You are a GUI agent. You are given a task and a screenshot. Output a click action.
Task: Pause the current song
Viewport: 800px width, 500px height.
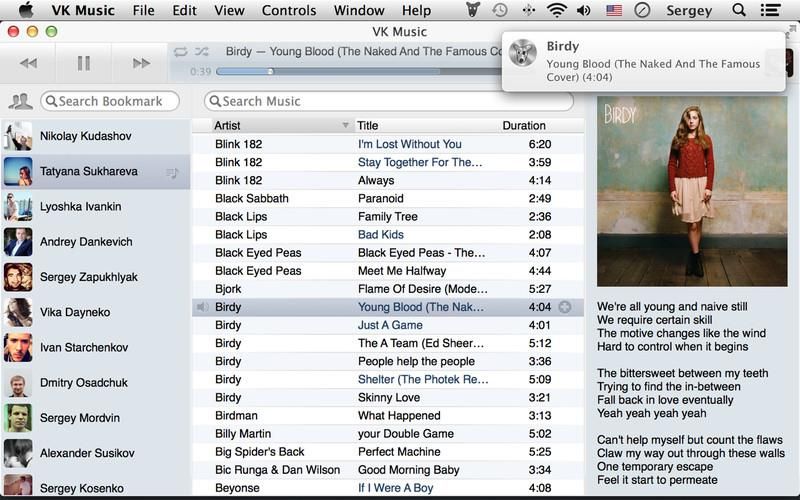coord(84,63)
